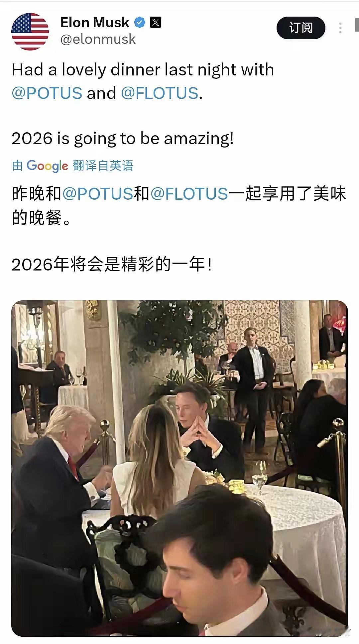Click the scrollbar handle at right edge
This screenshot has height=644, width=359.
coord(357,25)
